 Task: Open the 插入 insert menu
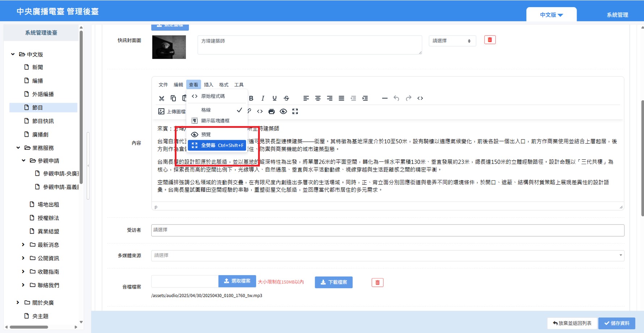coord(208,85)
